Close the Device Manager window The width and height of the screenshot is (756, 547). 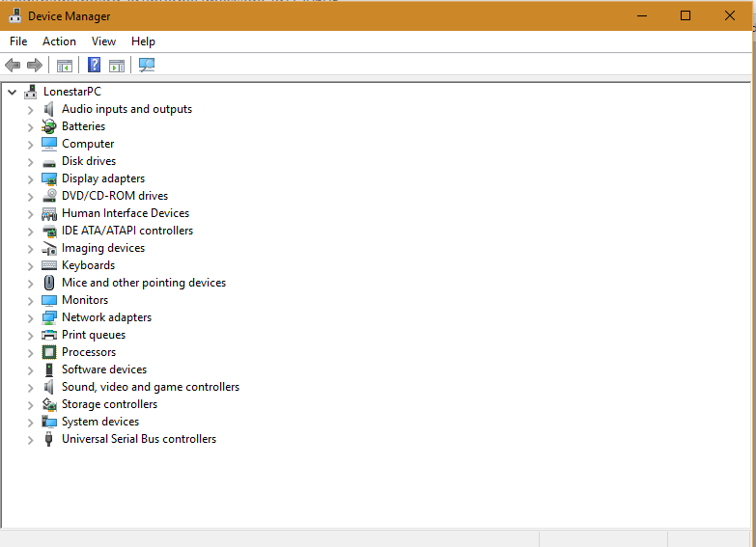tap(730, 15)
